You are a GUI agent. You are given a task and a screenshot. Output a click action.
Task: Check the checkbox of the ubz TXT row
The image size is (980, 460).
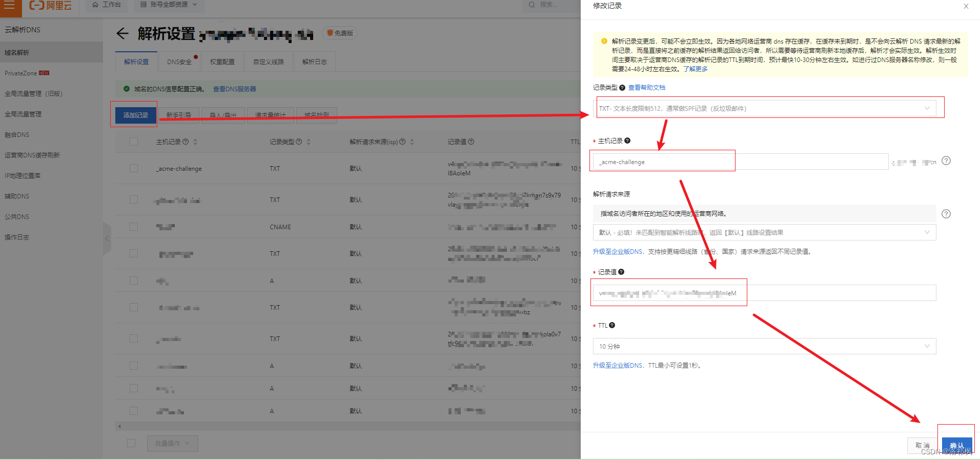tap(134, 307)
